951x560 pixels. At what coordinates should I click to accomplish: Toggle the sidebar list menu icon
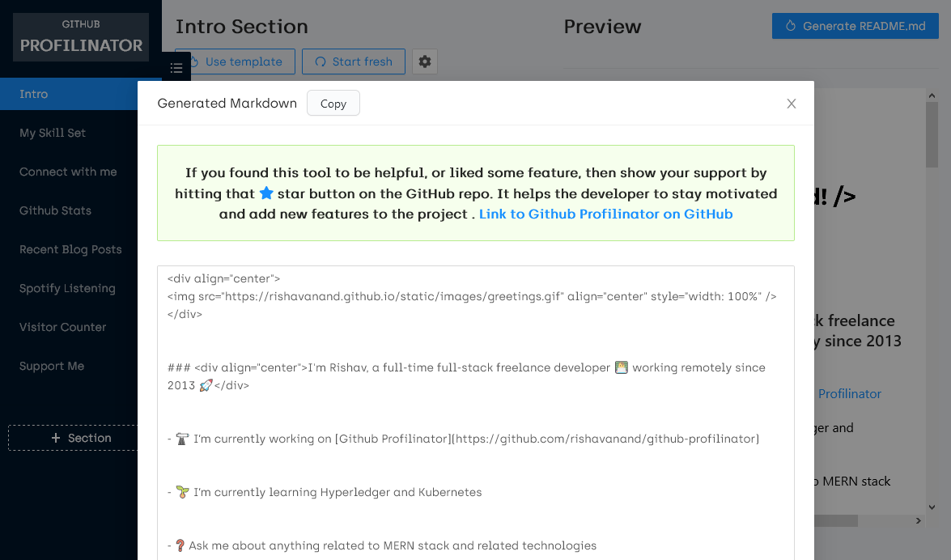pyautogui.click(x=176, y=68)
